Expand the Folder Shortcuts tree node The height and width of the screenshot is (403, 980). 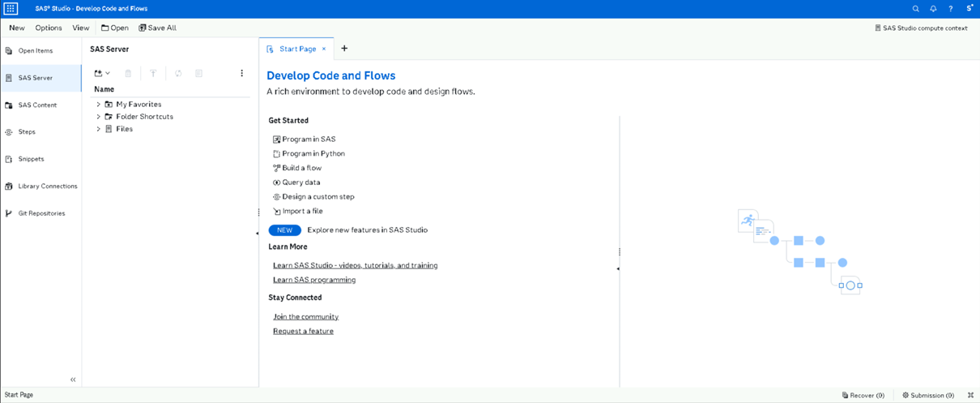(98, 116)
